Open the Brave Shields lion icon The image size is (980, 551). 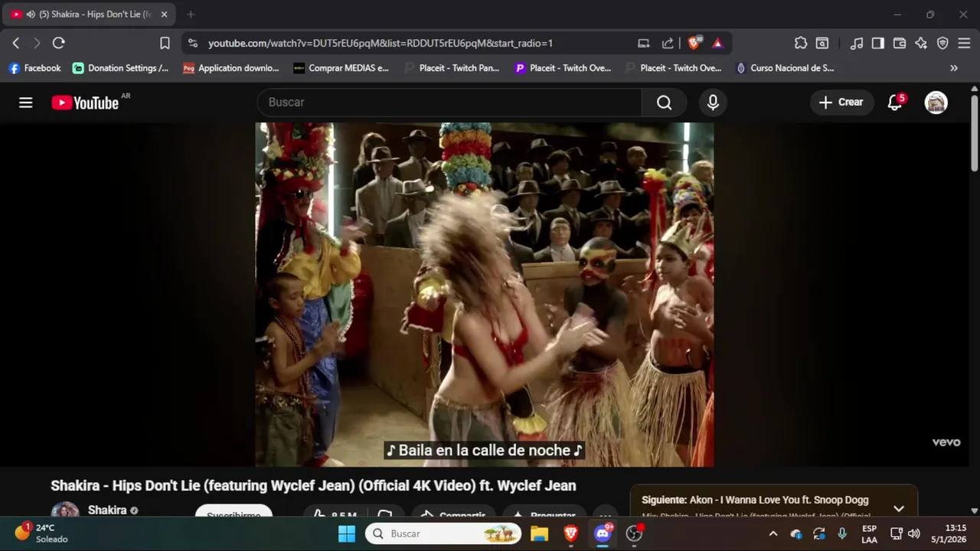click(x=694, y=44)
